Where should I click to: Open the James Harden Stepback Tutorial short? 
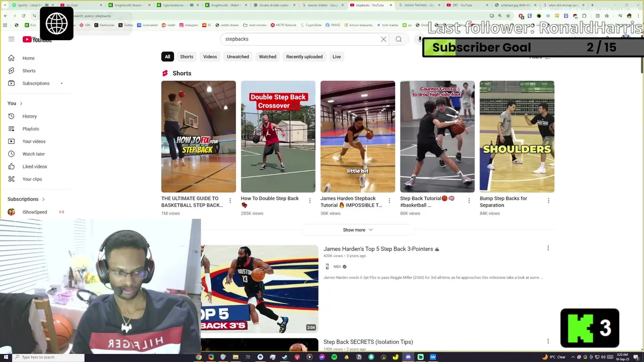tap(358, 137)
